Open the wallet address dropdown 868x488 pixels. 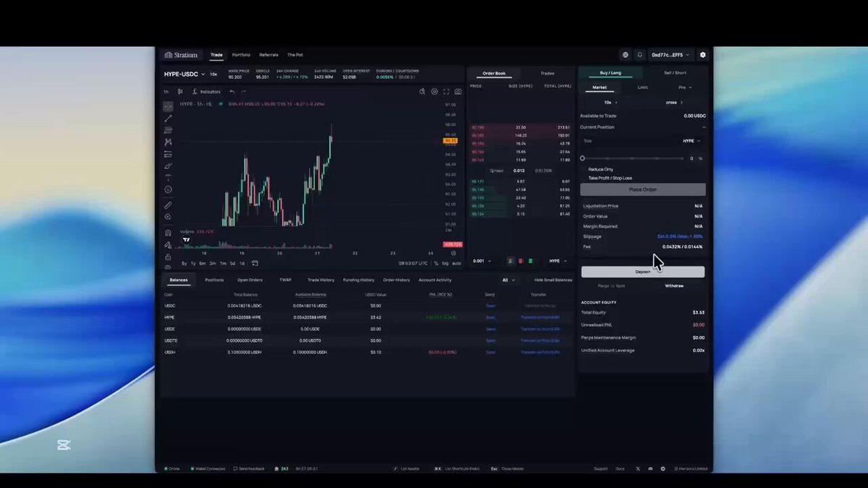point(670,55)
